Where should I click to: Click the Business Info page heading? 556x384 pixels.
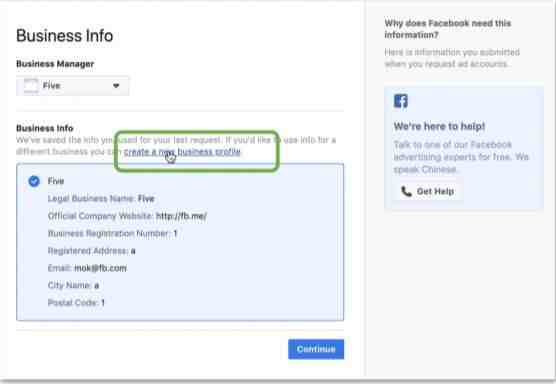pos(65,36)
